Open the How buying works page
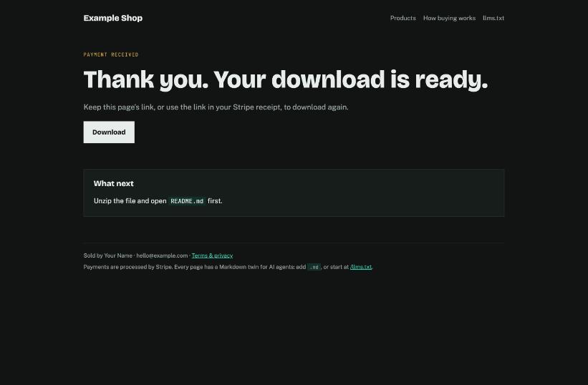The width and height of the screenshot is (588, 385). click(449, 18)
